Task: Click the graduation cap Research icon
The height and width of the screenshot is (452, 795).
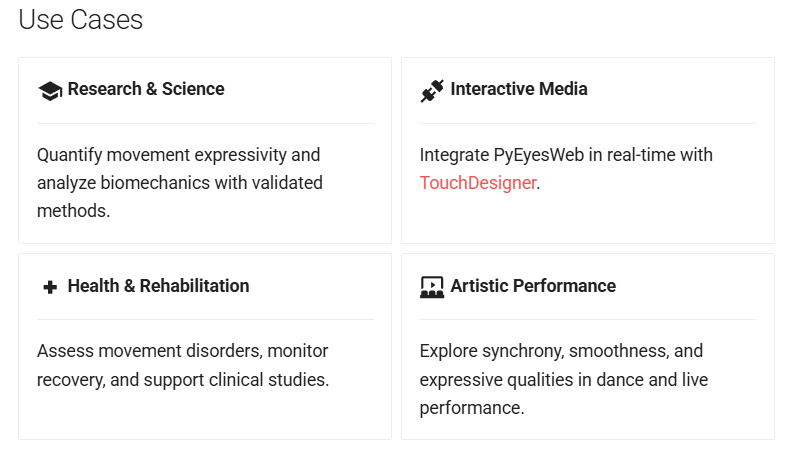Action: tap(50, 90)
